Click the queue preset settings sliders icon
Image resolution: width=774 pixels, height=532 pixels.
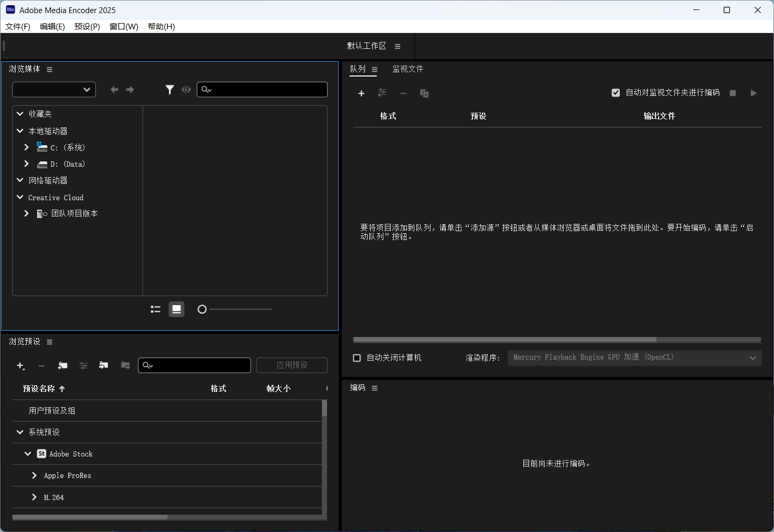pos(382,93)
